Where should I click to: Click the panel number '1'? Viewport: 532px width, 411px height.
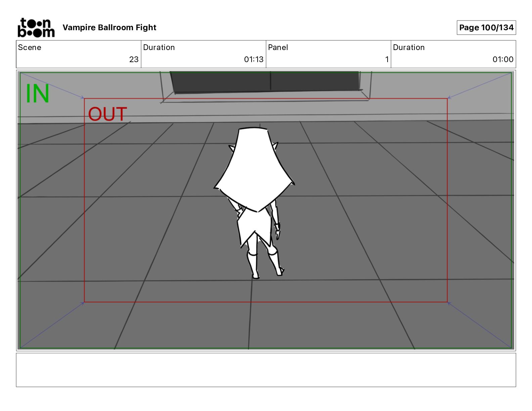click(x=387, y=59)
